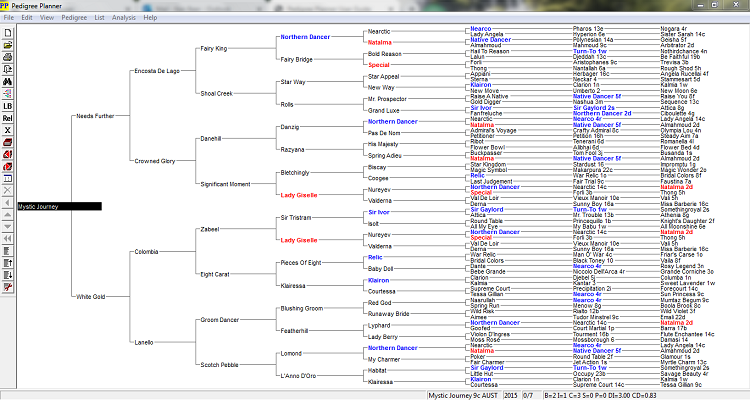Pick Scotch Pebble from the pedigree
The width and height of the screenshot is (750, 400).
[x=219, y=365]
